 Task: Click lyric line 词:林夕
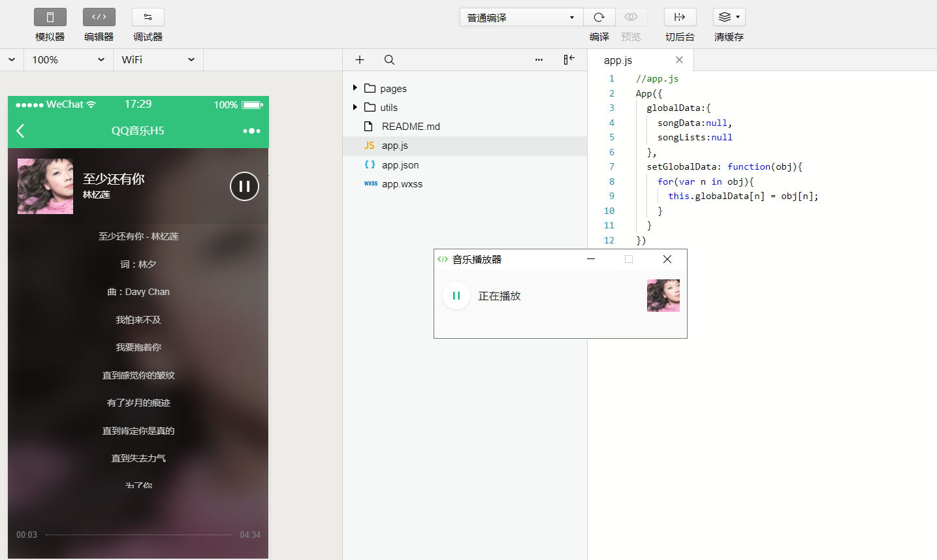(138, 264)
